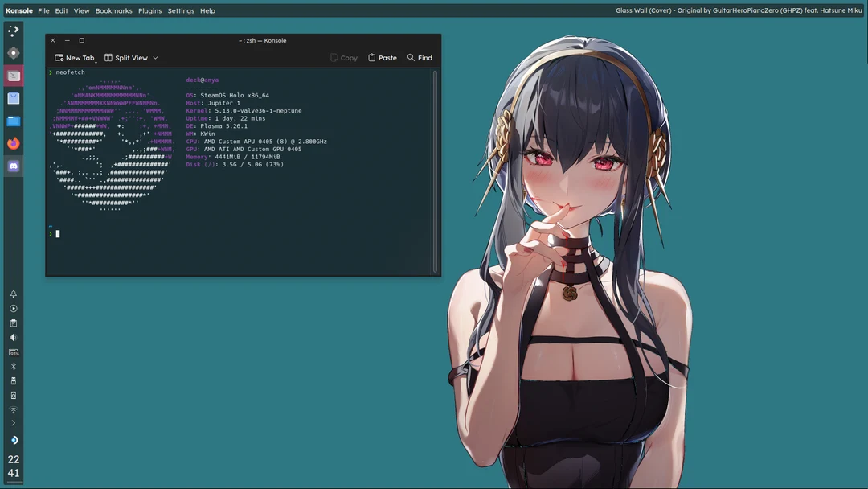Screen dimensions: 868x489
Task: Open the Dolphin file manager folder icon
Action: (13, 121)
